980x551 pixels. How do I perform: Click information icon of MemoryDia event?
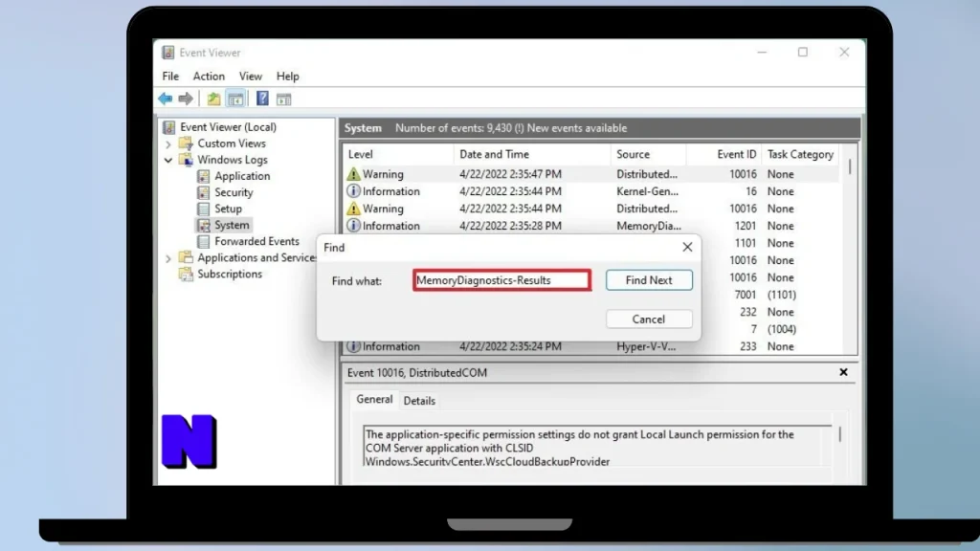click(x=354, y=226)
